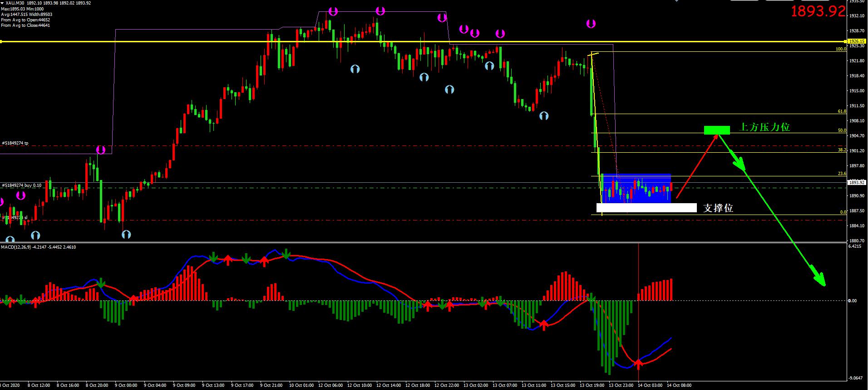The height and width of the screenshot is (390, 868).
Task: Select the white support rectangle beside 支撑位
Action: pyautogui.click(x=646, y=208)
